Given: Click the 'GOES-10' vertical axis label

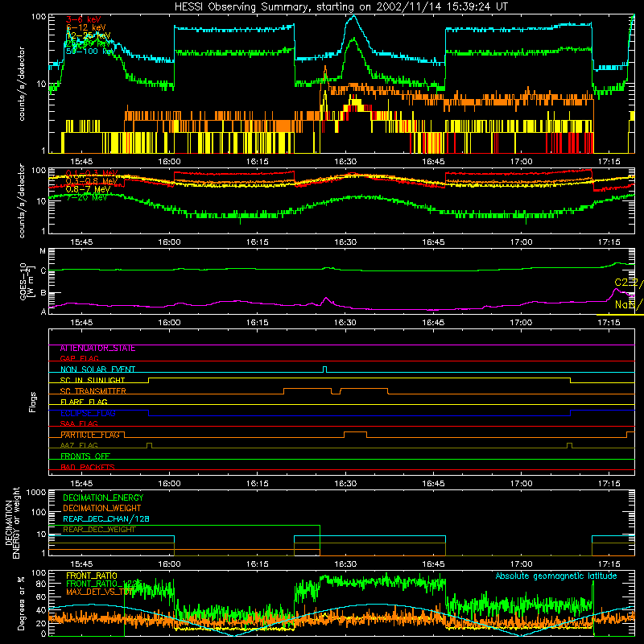Looking at the screenshot, I should pos(24,281).
